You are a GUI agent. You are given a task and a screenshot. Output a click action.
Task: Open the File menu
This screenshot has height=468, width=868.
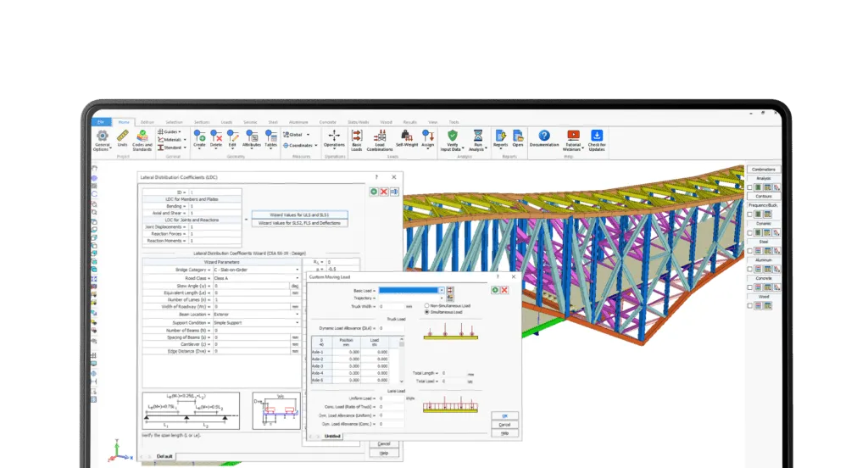(102, 122)
